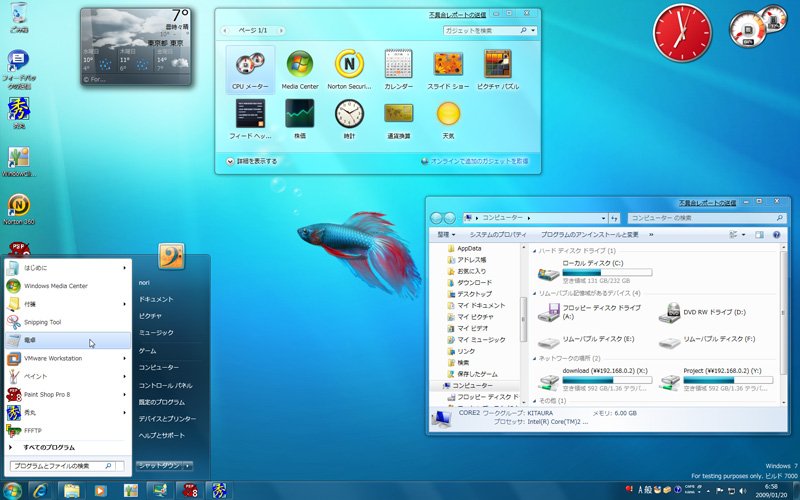Open Windows Media Player on taskbar
The height and width of the screenshot is (500, 800).
click(x=100, y=491)
